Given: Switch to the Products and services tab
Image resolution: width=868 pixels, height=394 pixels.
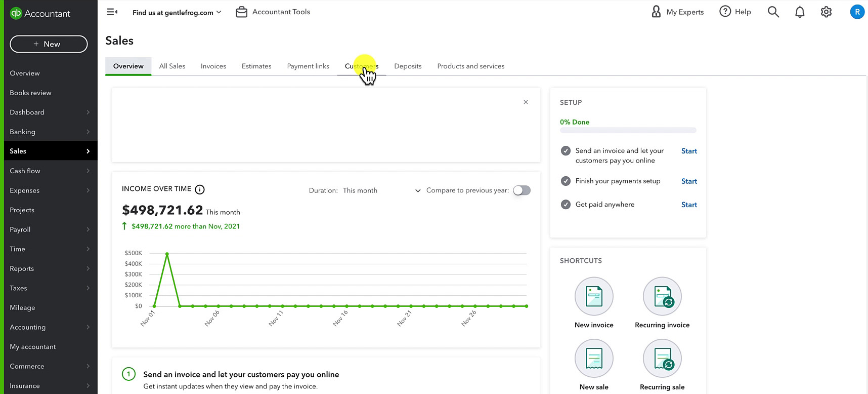Looking at the screenshot, I should [x=471, y=66].
